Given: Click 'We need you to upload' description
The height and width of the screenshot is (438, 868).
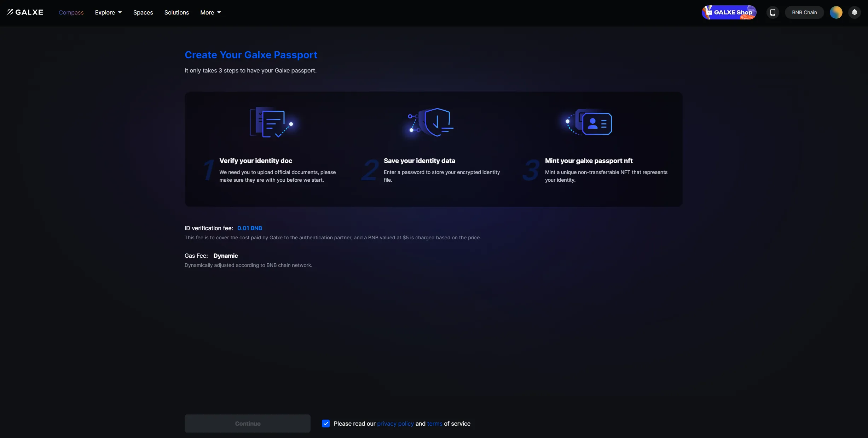Looking at the screenshot, I should tap(278, 176).
